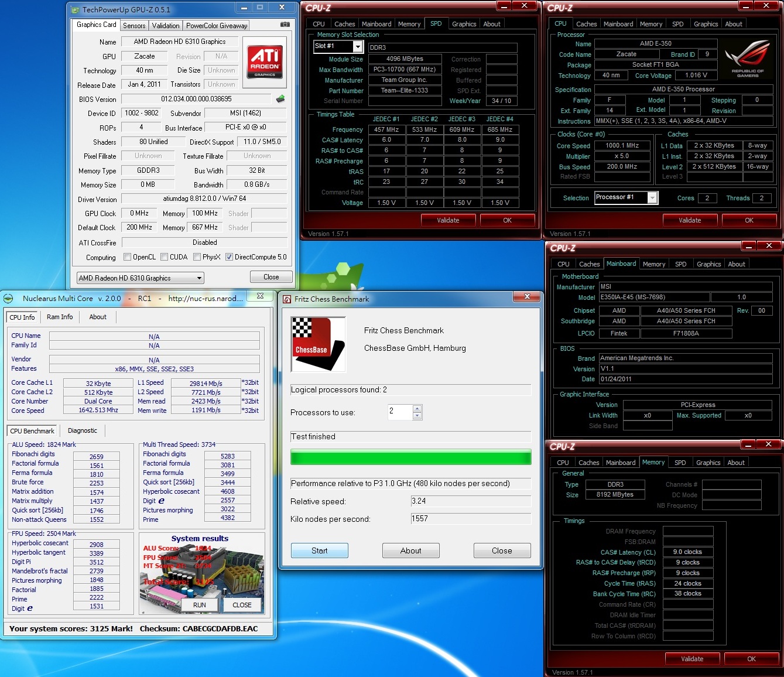Click the BIOS Version value 012.034.000.000.038695
The width and height of the screenshot is (784, 677).
197,99
